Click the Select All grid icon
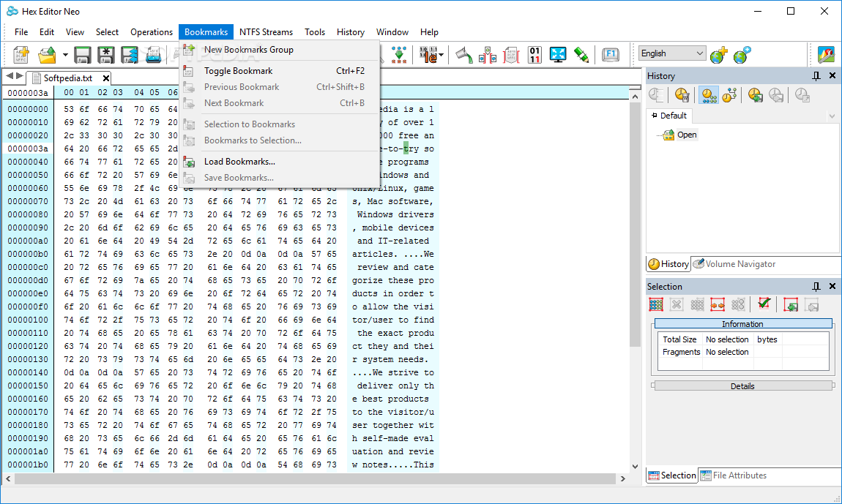Screen dimensions: 842x504 coord(656,305)
